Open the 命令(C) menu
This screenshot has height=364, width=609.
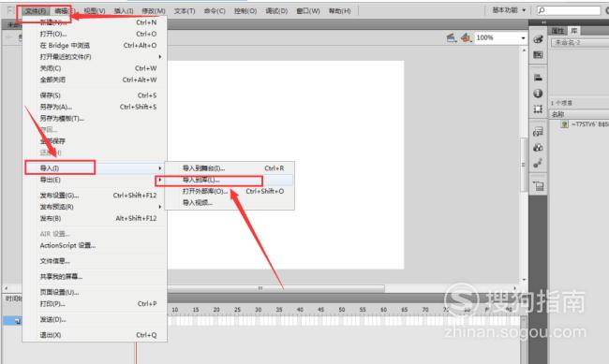click(x=215, y=11)
